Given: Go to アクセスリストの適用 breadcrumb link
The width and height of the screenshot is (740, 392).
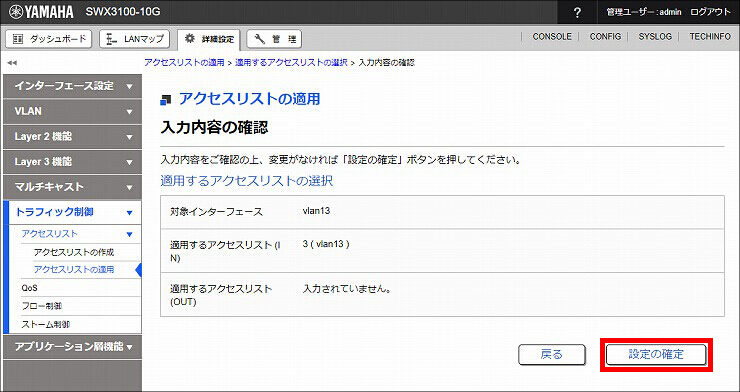Looking at the screenshot, I should (184, 63).
